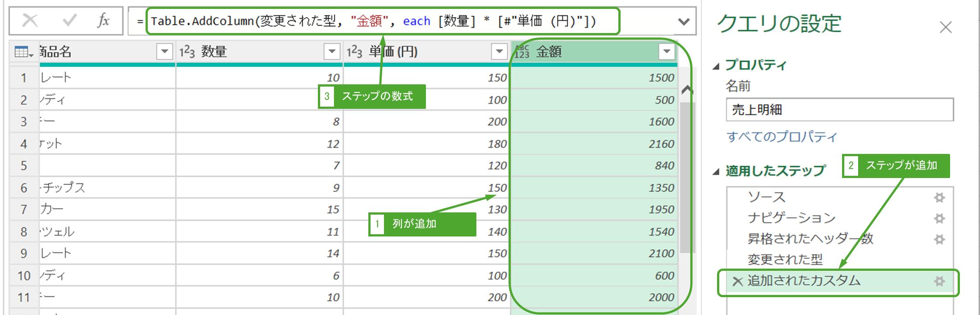980x315 pixels.
Task: Click the gear icon beside ソース step
Action: coord(939,198)
